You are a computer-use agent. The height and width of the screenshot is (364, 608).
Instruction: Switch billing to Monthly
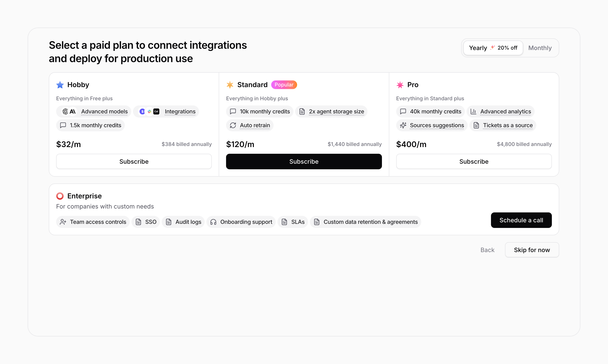[540, 48]
